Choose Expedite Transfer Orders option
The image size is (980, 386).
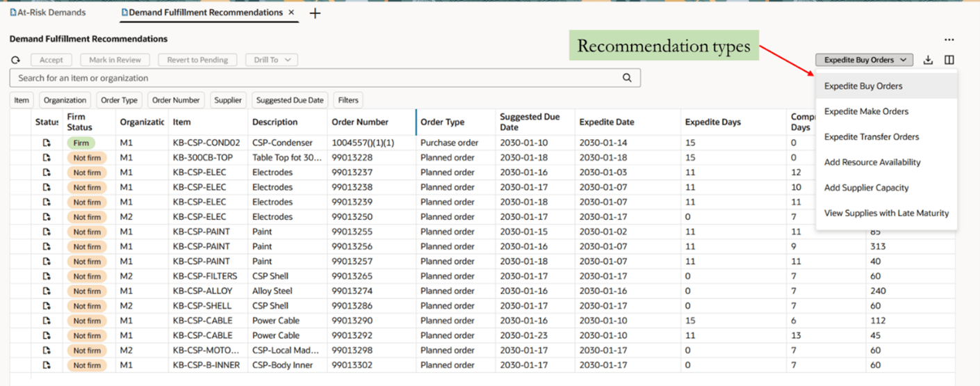(887, 137)
